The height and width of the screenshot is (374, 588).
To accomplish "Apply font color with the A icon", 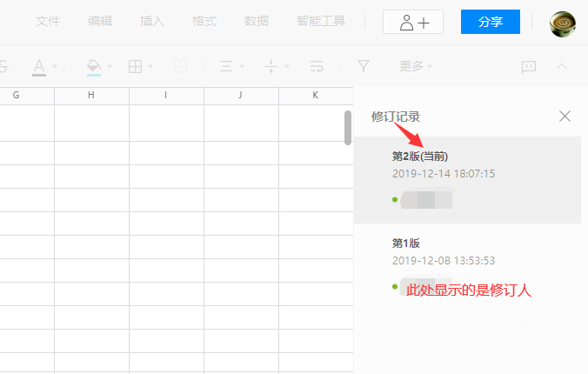I will point(39,68).
